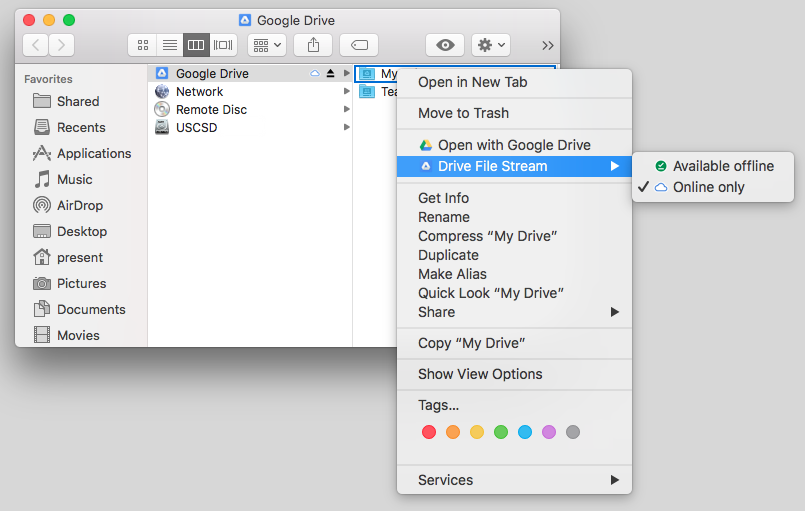Choose Make Alias

coord(514,274)
